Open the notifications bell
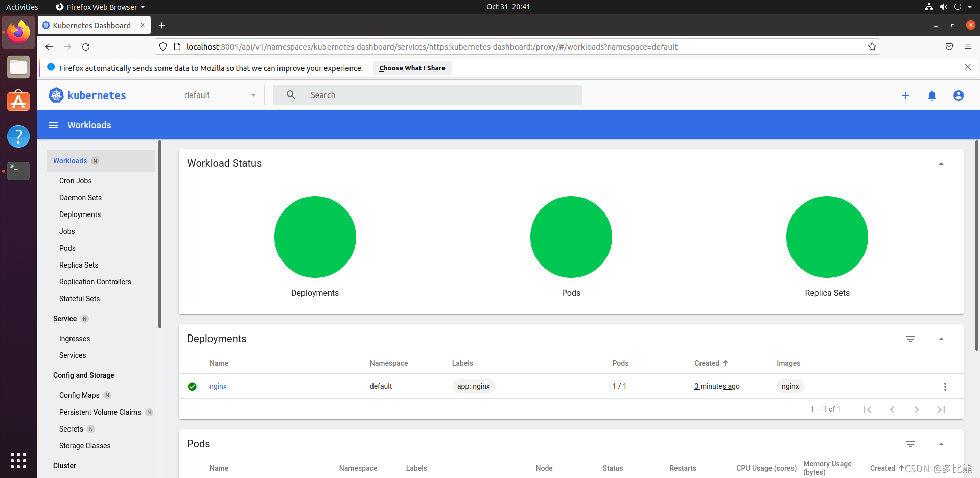 click(x=932, y=95)
